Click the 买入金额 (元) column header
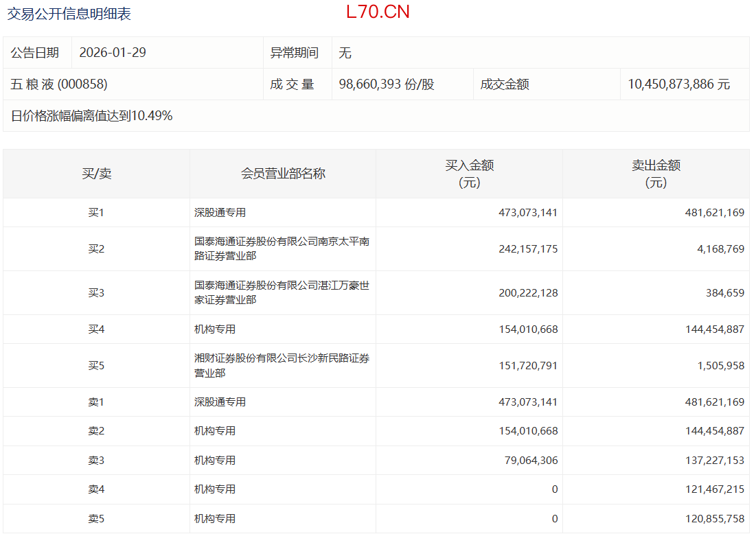This screenshot has height=545, width=756. click(x=469, y=174)
